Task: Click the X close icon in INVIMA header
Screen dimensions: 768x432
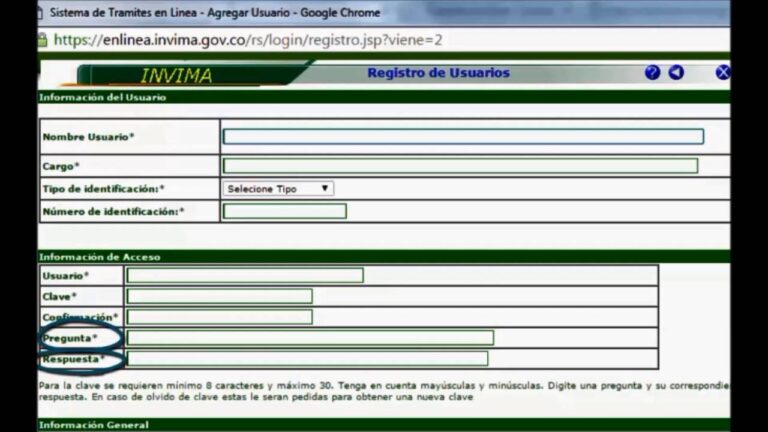Action: point(722,72)
